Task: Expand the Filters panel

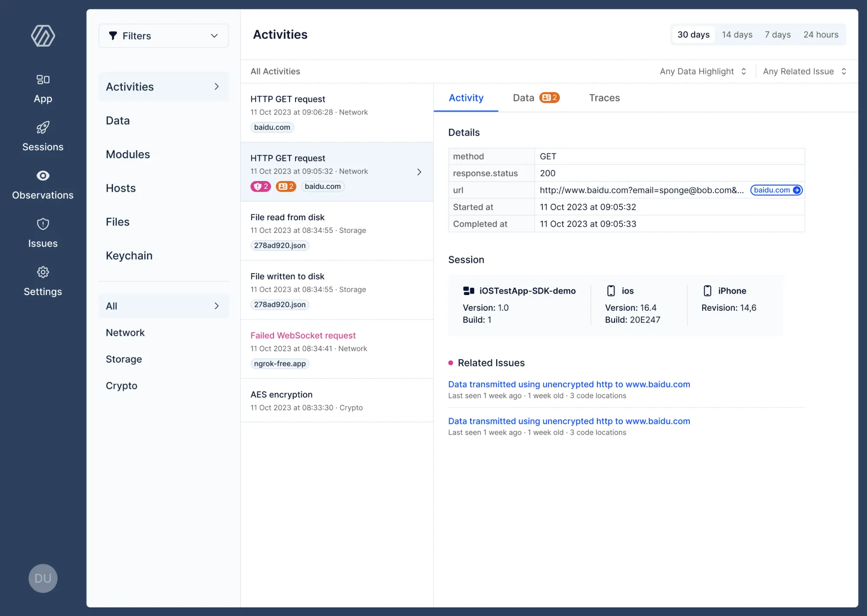Action: (x=163, y=36)
